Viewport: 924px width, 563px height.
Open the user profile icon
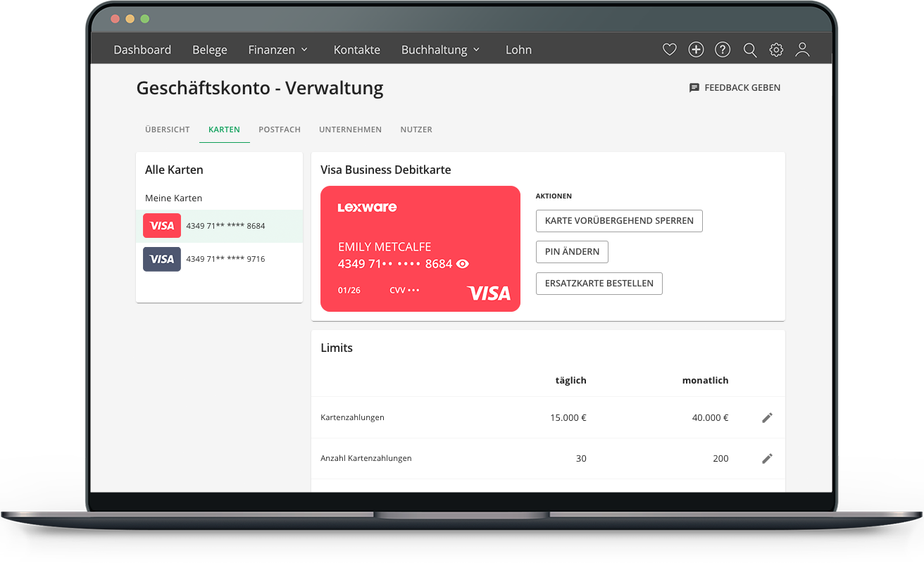pyautogui.click(x=802, y=49)
